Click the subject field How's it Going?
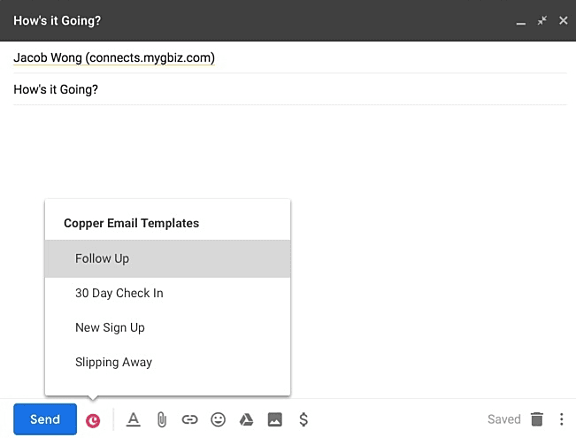Screen dimensions: 576x445 click(290, 89)
